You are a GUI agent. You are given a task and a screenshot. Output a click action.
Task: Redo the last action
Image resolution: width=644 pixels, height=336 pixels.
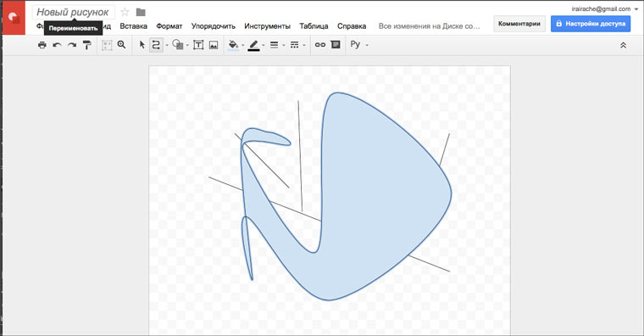[x=72, y=45]
